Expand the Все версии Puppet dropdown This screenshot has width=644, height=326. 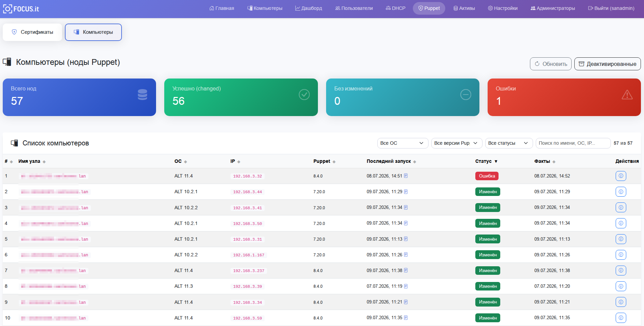(x=457, y=143)
